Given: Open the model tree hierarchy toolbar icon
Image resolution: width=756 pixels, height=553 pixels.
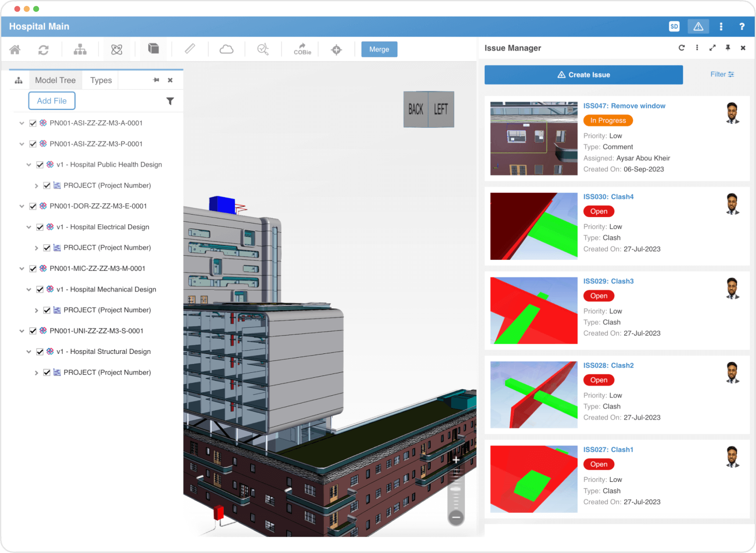Looking at the screenshot, I should click(x=80, y=50).
